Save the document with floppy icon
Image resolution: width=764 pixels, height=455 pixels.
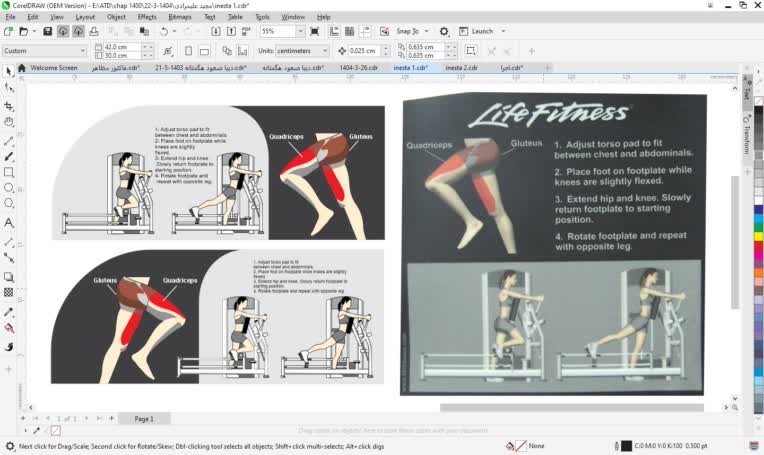47,32
